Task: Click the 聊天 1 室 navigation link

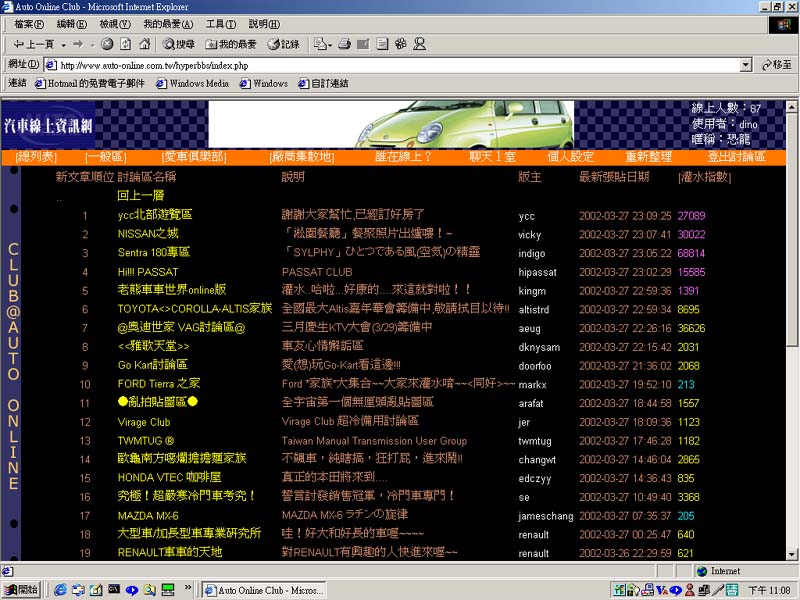Action: tap(492, 157)
